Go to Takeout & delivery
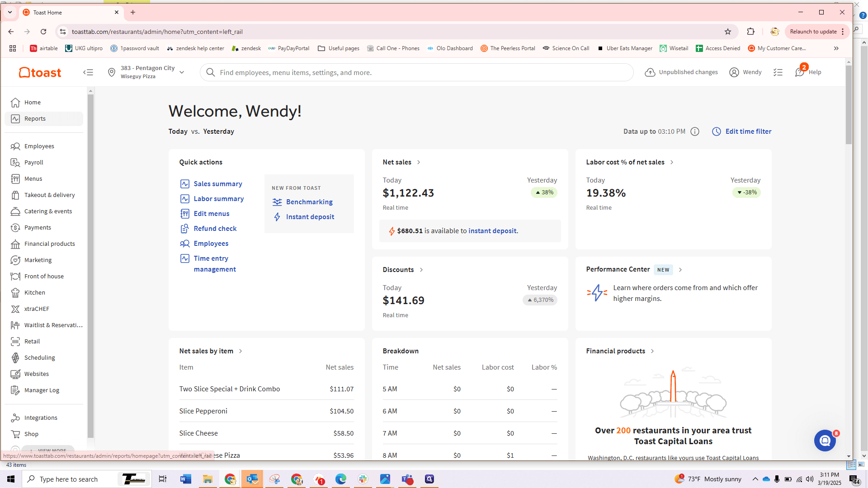The height and width of the screenshot is (488, 868). pos(44,195)
